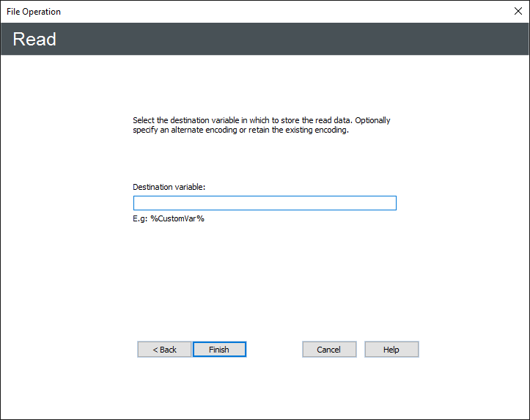Click the sentence mentioning alternate encoding
530x420 pixels.
point(240,130)
